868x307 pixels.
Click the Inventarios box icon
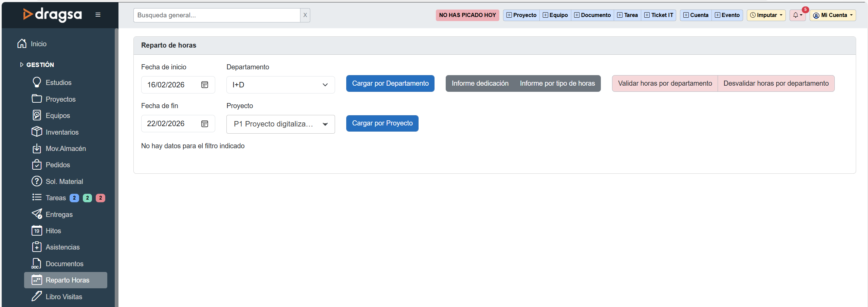pos(37,132)
